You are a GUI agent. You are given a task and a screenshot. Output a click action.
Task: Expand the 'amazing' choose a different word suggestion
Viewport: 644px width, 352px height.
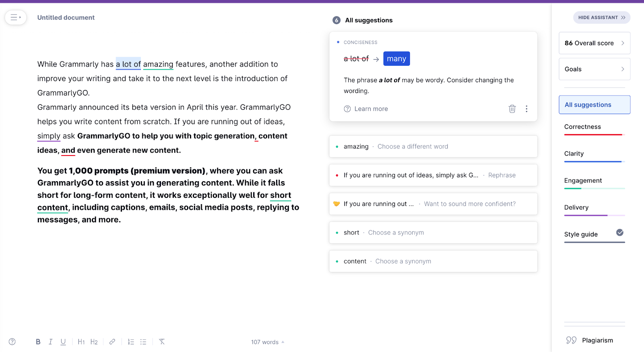click(433, 147)
